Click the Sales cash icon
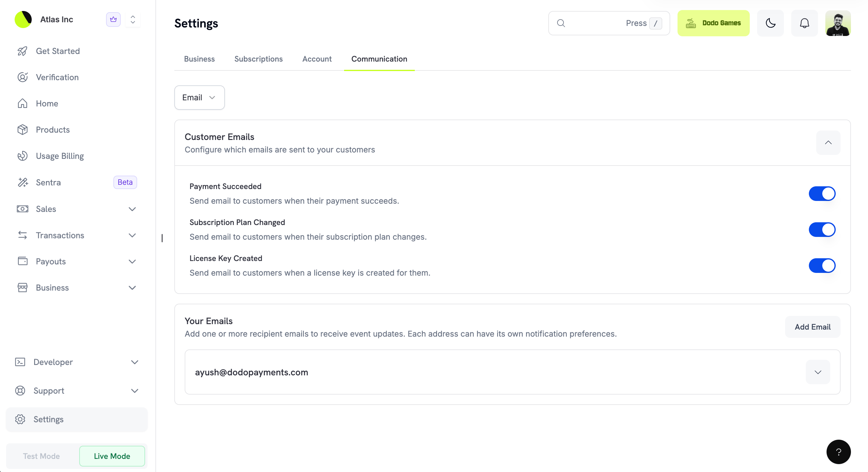 [23, 209]
